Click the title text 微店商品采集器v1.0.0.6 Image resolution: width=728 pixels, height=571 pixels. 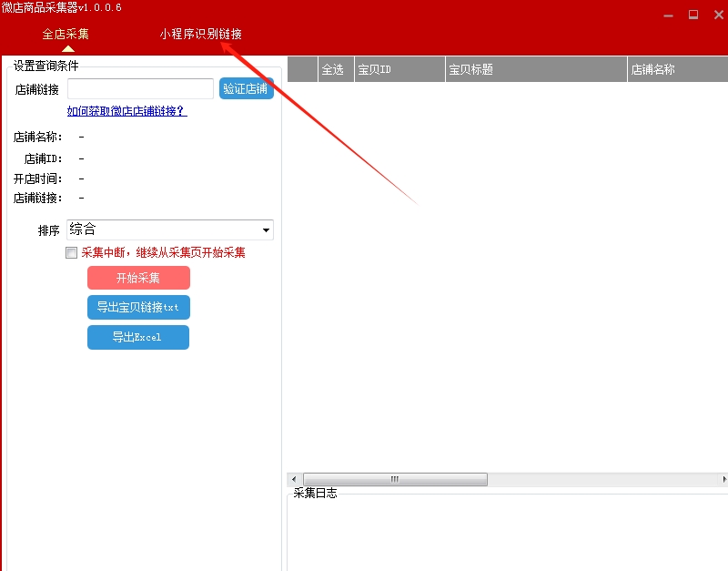pyautogui.click(x=61, y=7)
